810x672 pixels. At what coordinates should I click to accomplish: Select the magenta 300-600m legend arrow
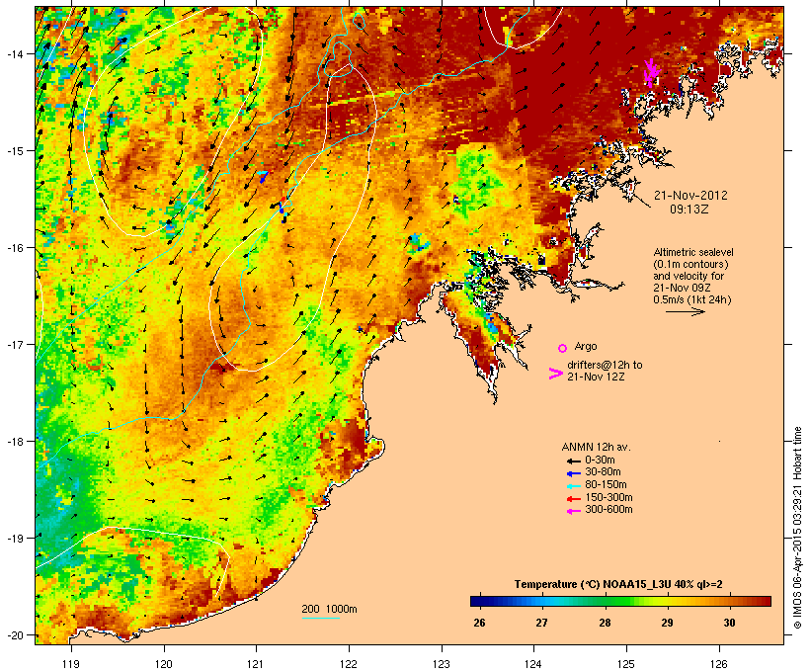pyautogui.click(x=573, y=511)
